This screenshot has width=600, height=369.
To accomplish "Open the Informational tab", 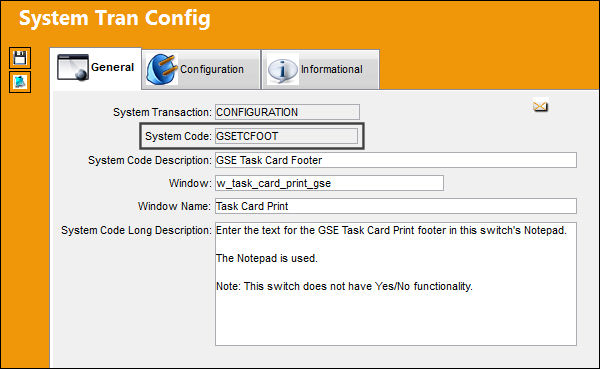I will [321, 70].
